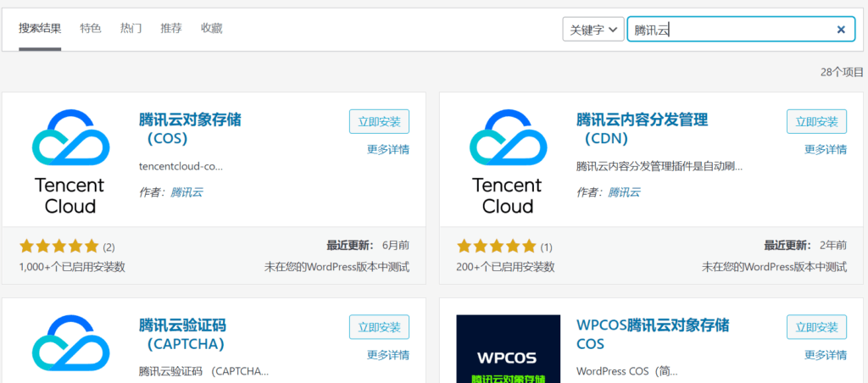Click the plugin search input field
The image size is (868, 383).
pos(729,30)
